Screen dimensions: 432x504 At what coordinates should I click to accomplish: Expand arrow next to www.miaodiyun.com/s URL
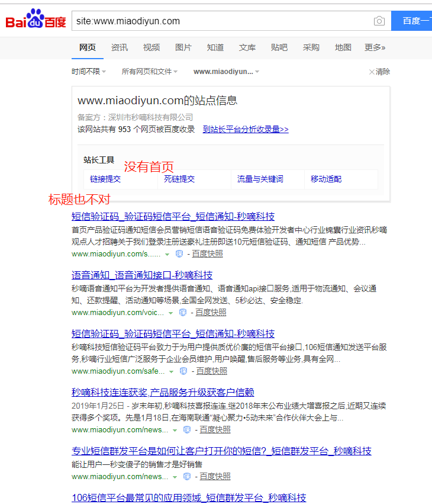tap(167, 254)
